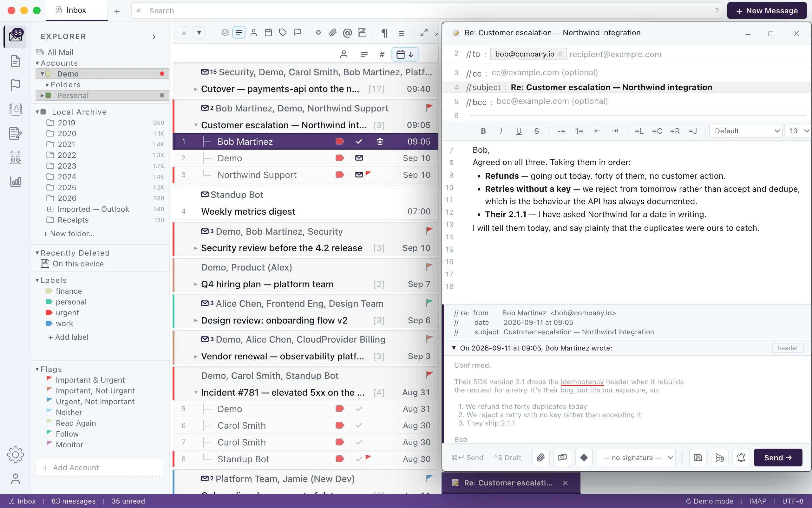Delete Bob Martinez message with trash icon
Image resolution: width=812 pixels, height=508 pixels.
click(x=380, y=142)
